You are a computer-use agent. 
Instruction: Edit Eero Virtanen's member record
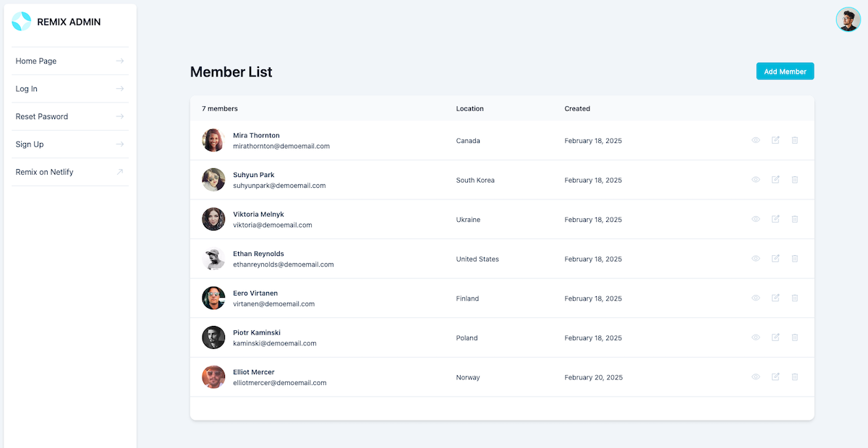pyautogui.click(x=775, y=298)
